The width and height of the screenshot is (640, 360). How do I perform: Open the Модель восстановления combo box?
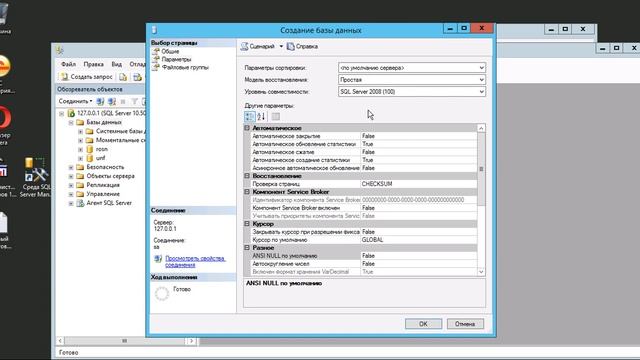412,80
